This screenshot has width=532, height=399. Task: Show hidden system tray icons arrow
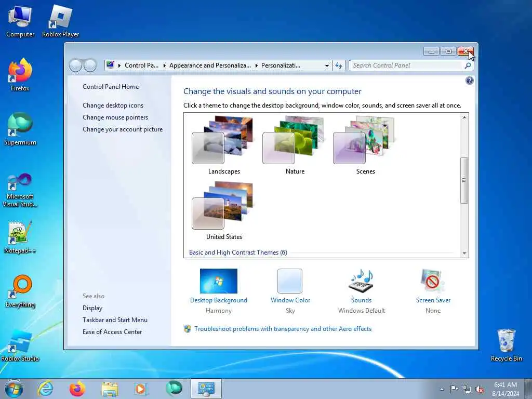click(442, 389)
